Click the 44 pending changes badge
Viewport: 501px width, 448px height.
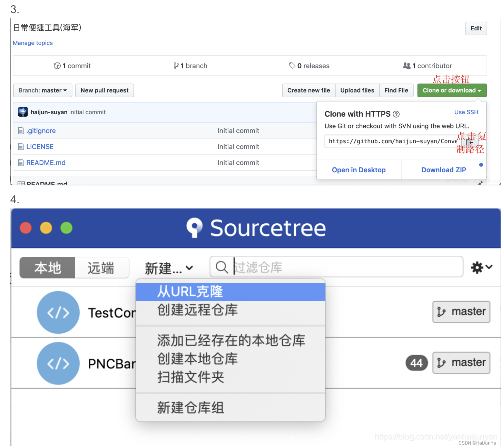417,363
